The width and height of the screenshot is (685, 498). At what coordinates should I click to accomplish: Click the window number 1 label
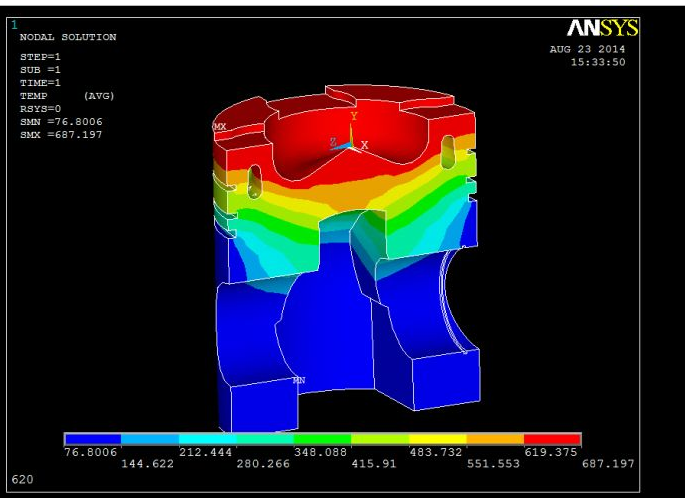click(14, 25)
